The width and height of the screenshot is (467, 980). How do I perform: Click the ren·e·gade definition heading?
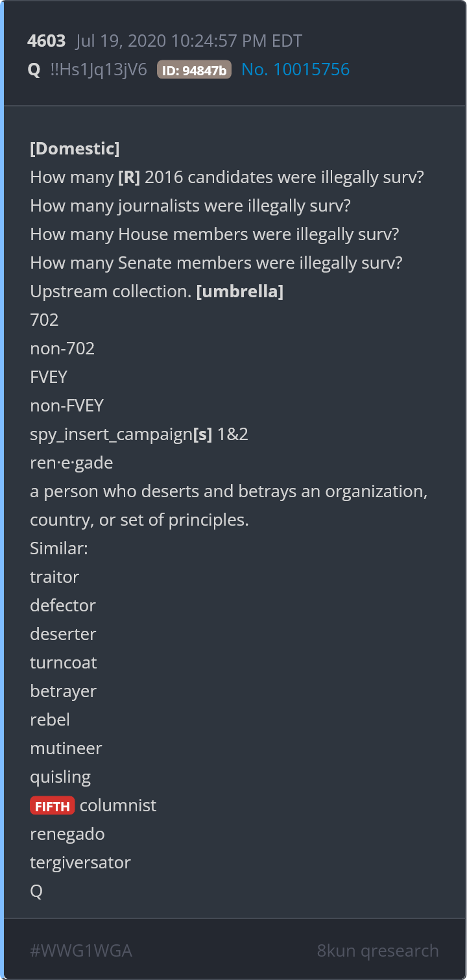(71, 463)
